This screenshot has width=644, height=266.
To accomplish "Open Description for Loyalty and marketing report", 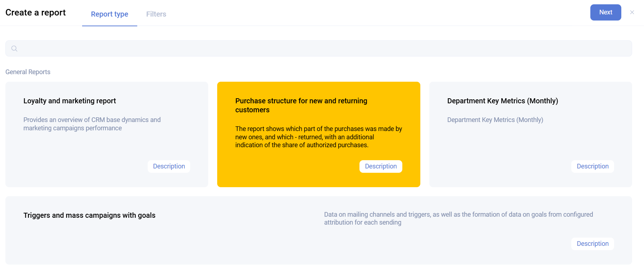I will click(169, 166).
